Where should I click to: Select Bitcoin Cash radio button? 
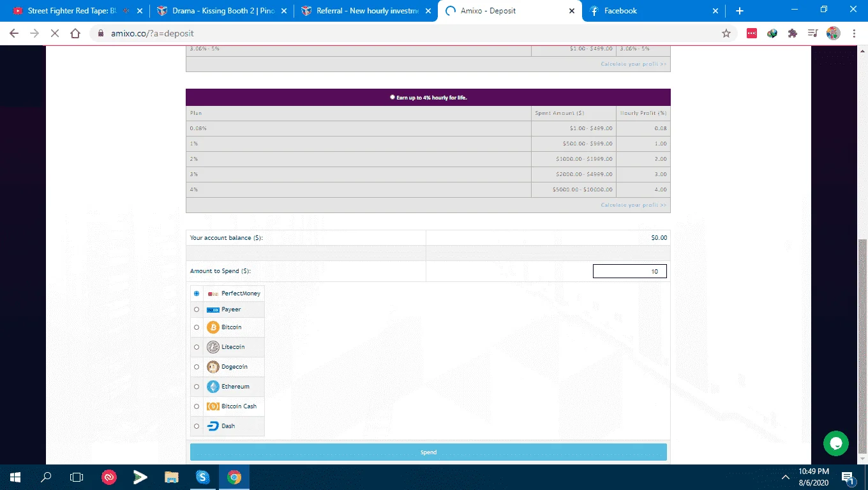197,406
